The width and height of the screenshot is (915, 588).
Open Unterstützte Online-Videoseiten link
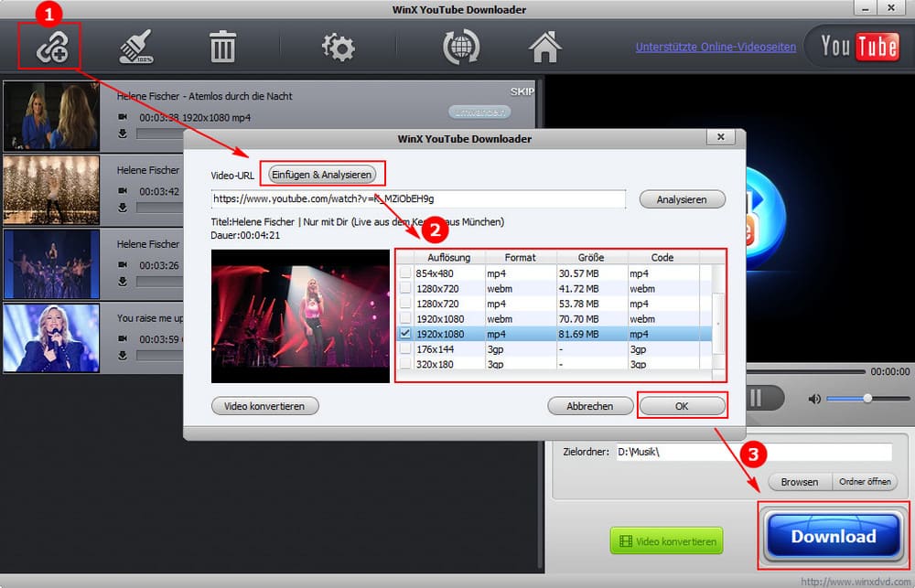(x=716, y=48)
